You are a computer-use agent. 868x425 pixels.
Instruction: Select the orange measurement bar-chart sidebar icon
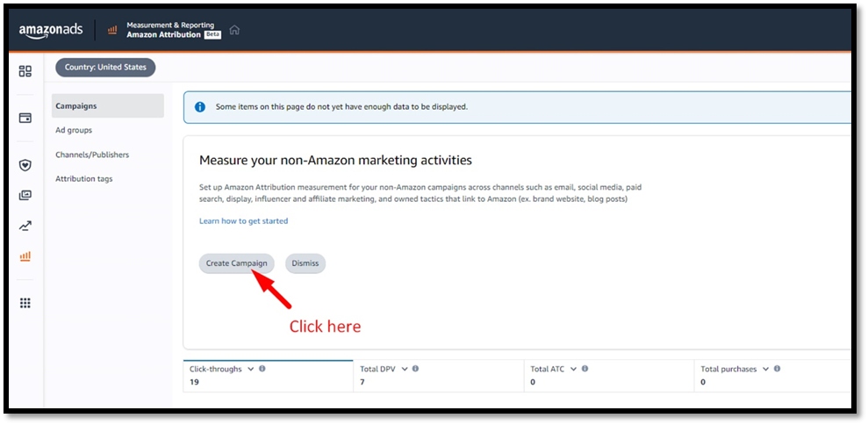(25, 256)
